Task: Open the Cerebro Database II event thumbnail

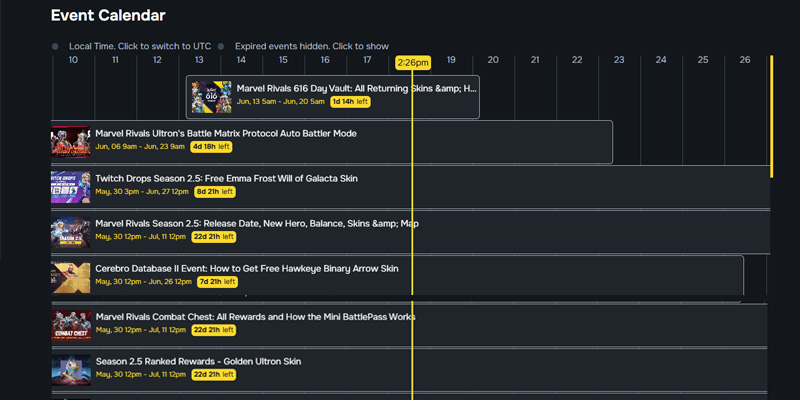Action: 71,277
